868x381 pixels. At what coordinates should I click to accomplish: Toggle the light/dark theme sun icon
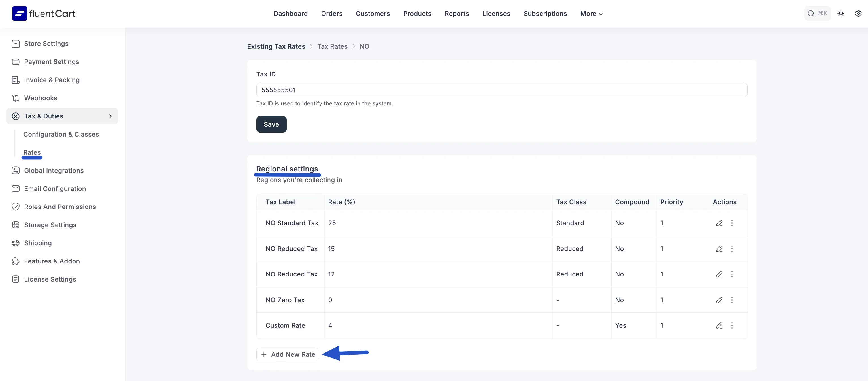click(841, 14)
